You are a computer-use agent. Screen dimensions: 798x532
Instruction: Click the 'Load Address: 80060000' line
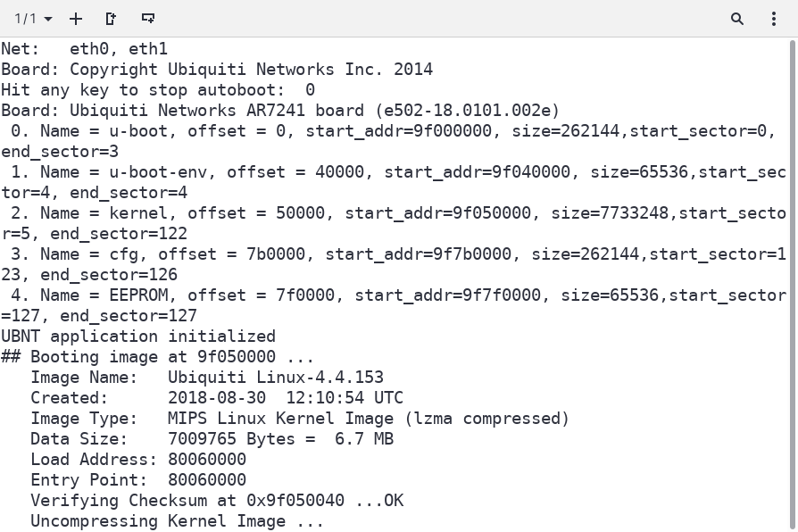[138, 460]
